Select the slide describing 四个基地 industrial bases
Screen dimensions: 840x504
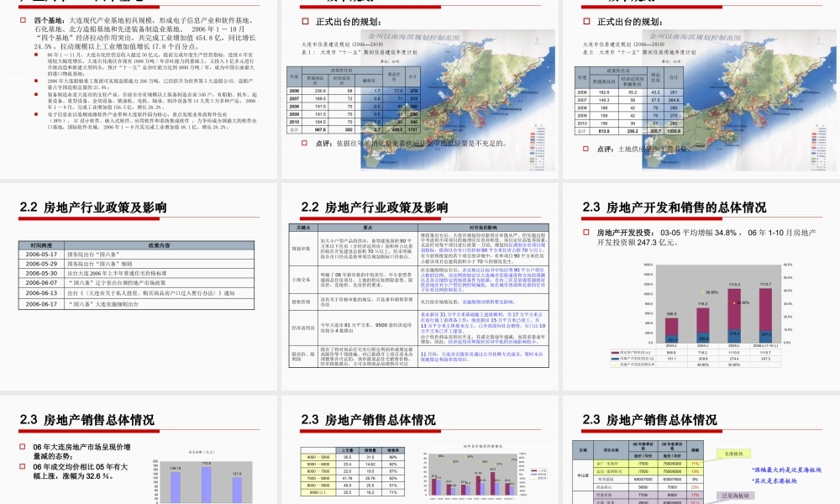[x=139, y=88]
